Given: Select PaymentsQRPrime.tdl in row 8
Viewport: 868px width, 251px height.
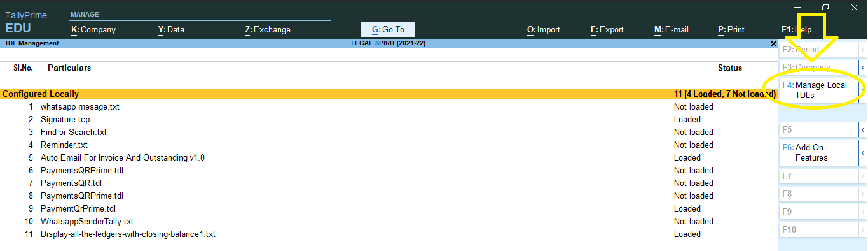Looking at the screenshot, I should (82, 196).
